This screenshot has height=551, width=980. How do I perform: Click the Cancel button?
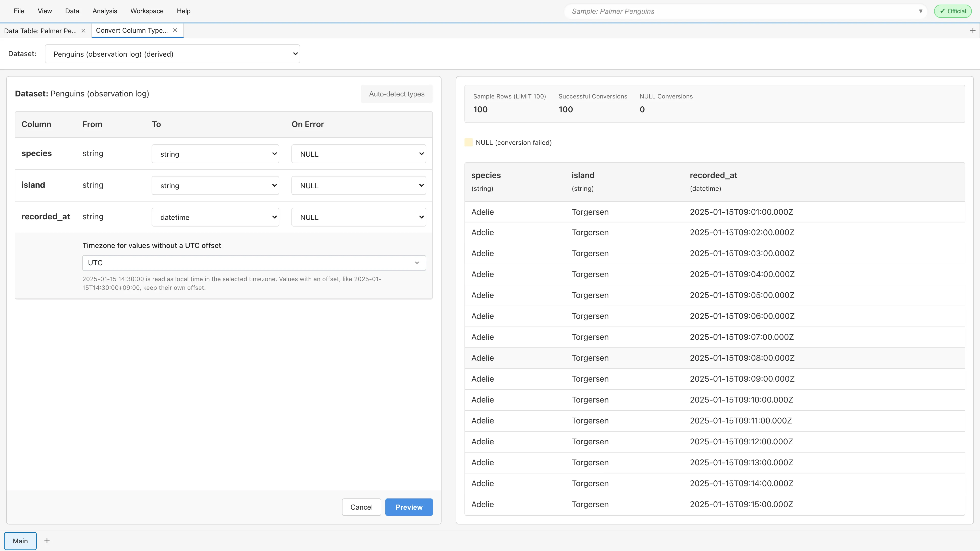pos(361,507)
